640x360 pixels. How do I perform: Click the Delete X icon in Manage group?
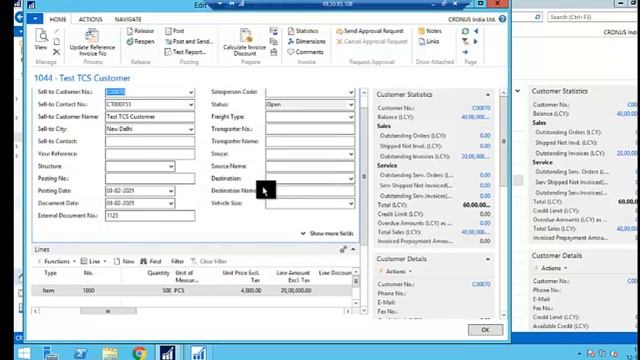57,52
